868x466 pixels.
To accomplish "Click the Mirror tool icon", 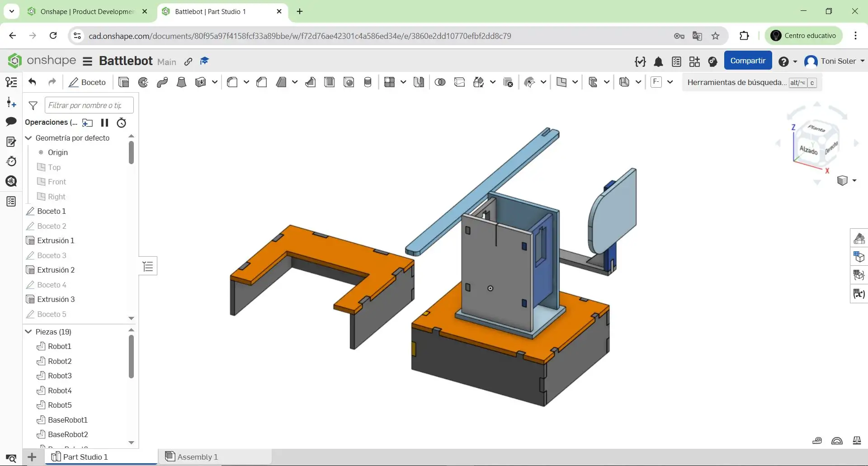I will 419,82.
